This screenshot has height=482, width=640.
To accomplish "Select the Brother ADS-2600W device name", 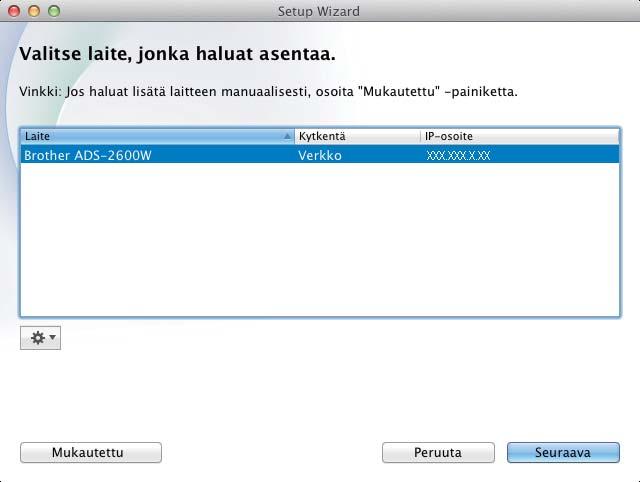I will (x=88, y=155).
